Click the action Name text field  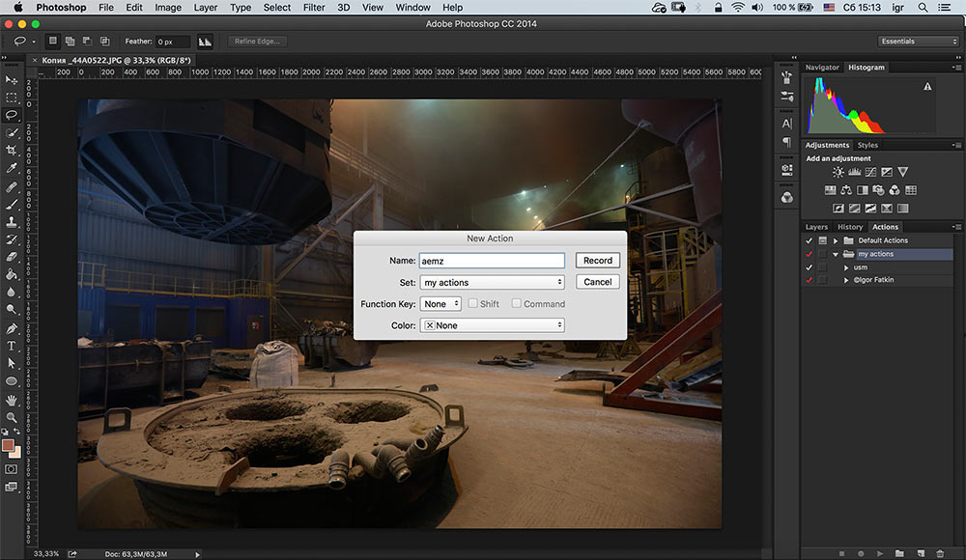[x=491, y=261]
